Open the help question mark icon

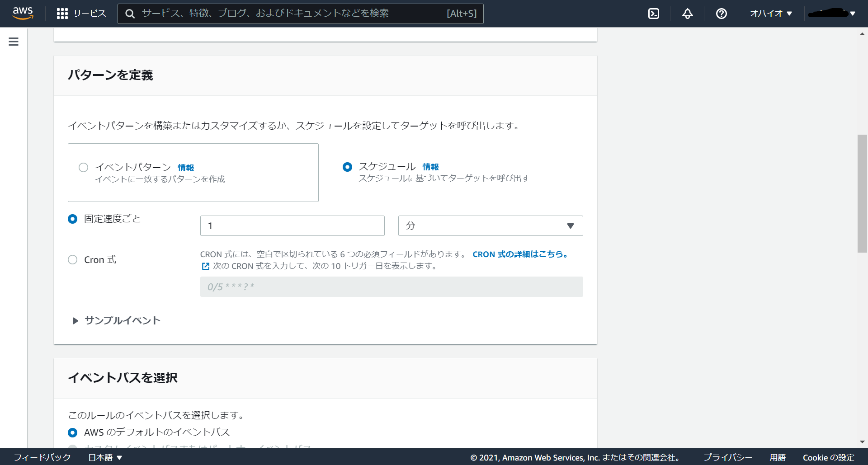coord(721,14)
